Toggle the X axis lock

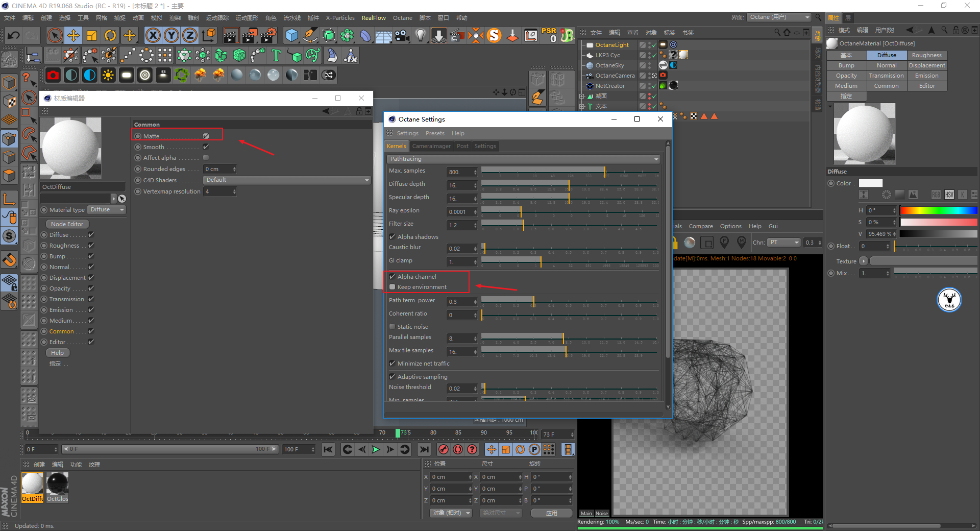click(x=153, y=35)
